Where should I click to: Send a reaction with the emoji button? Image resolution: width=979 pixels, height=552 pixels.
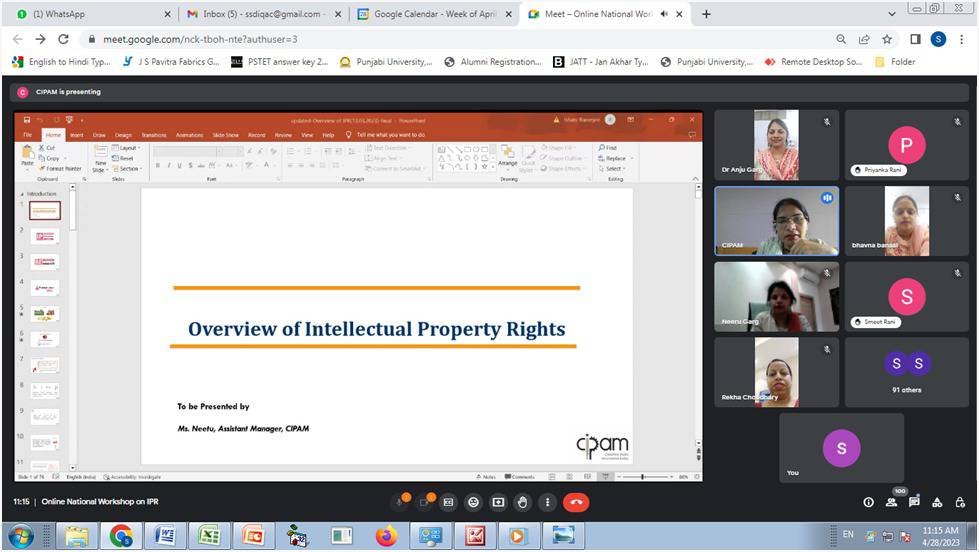click(473, 502)
